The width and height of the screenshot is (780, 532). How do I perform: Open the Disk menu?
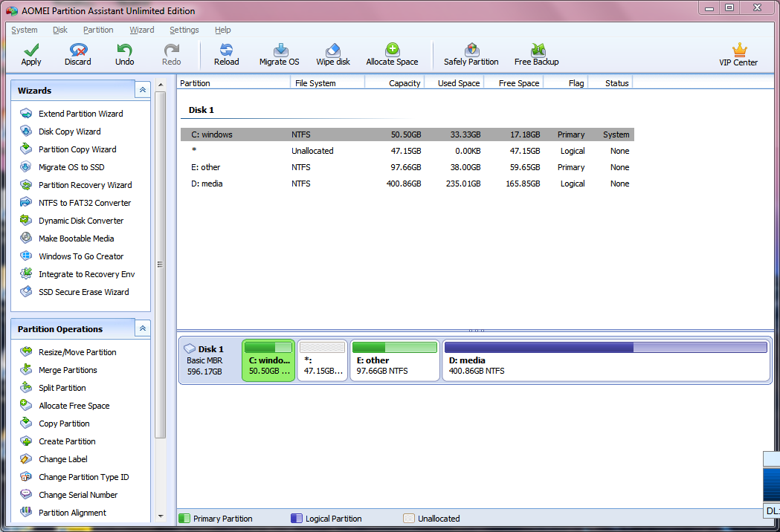60,30
